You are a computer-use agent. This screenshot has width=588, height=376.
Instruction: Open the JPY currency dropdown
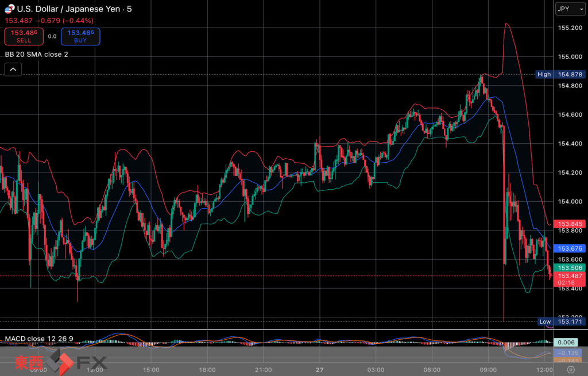tap(568, 9)
